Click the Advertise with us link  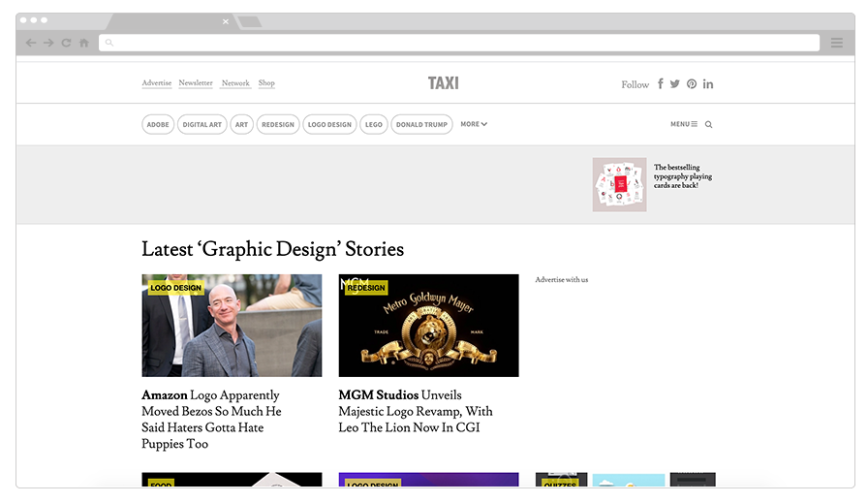pyautogui.click(x=561, y=280)
